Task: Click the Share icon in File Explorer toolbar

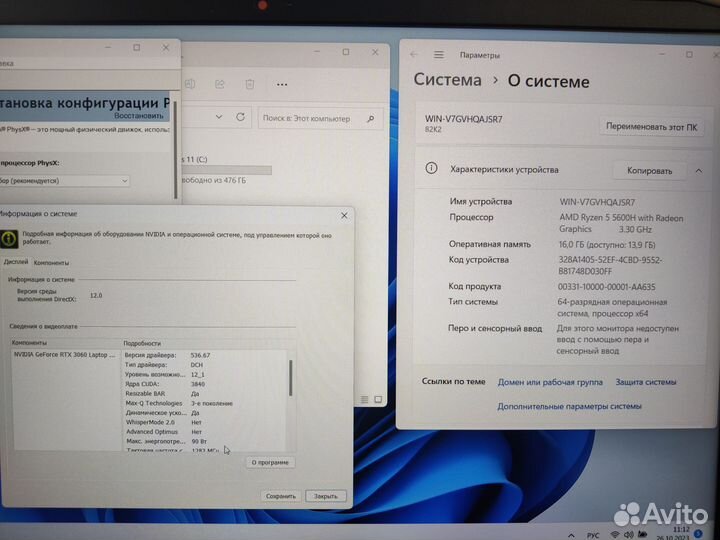Action: 219,84
